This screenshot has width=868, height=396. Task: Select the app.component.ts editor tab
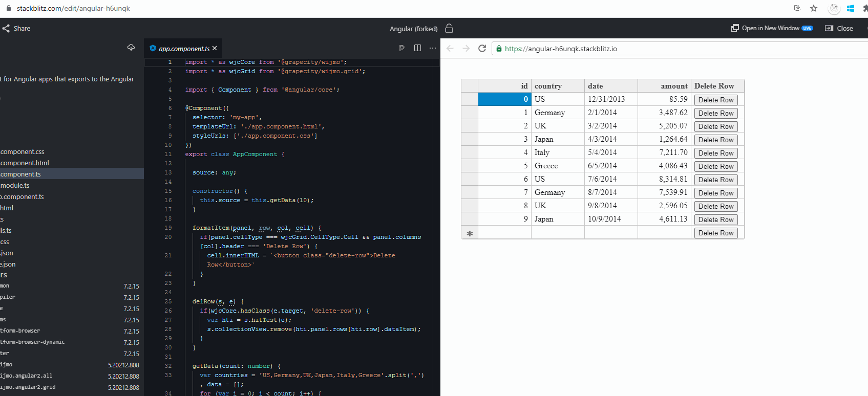[183, 49]
